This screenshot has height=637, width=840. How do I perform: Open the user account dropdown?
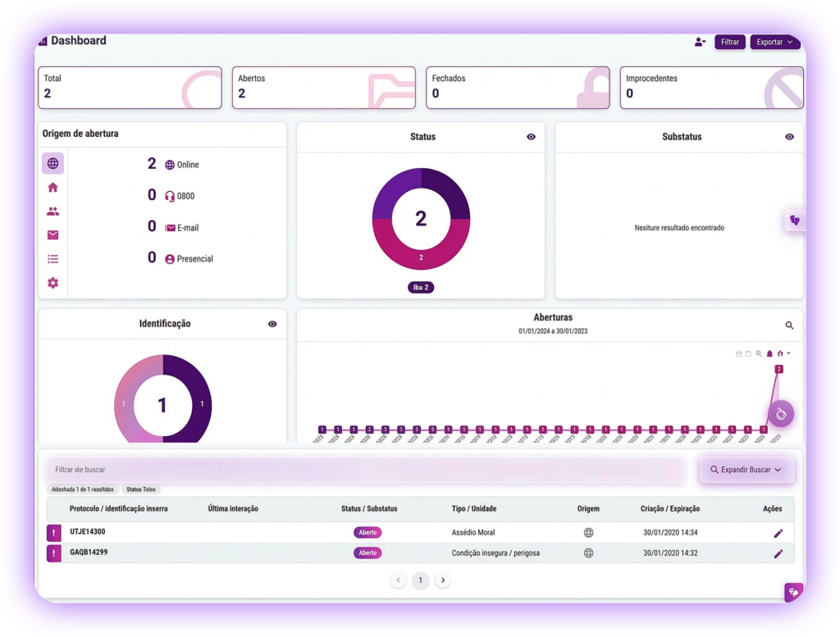[700, 42]
